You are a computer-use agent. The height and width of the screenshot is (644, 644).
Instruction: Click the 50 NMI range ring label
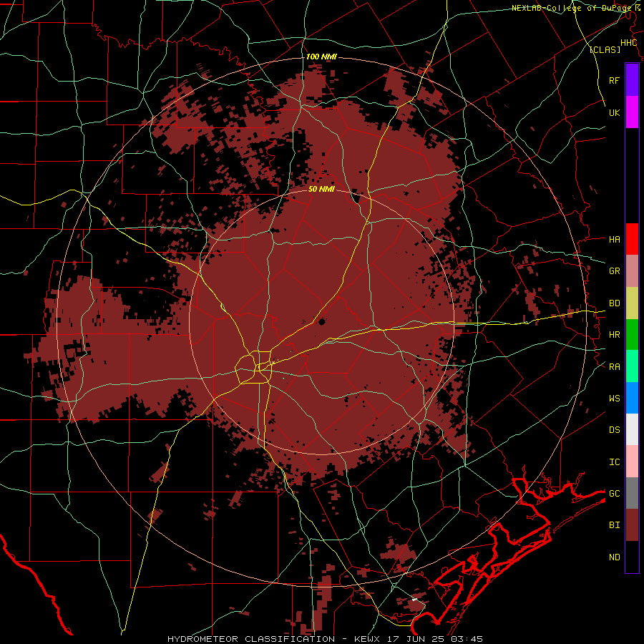coord(321,189)
